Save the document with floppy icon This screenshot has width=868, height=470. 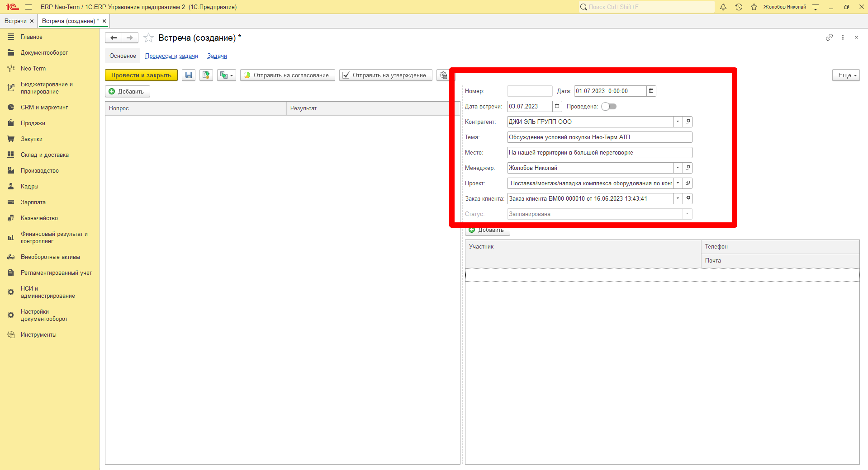189,75
